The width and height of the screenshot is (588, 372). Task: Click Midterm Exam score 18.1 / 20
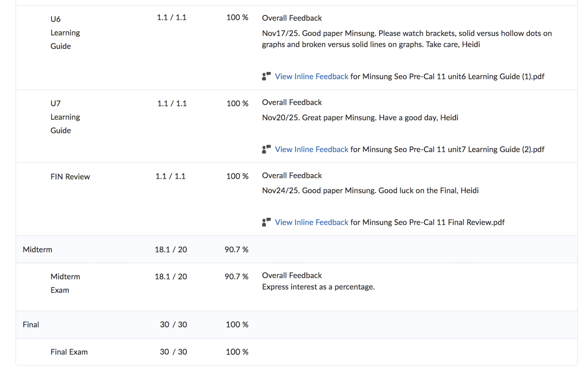pyautogui.click(x=171, y=277)
